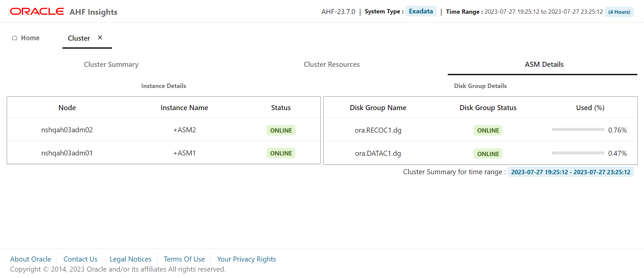Click the header time range dates text
The width and height of the screenshot is (644, 278).
[x=544, y=12]
